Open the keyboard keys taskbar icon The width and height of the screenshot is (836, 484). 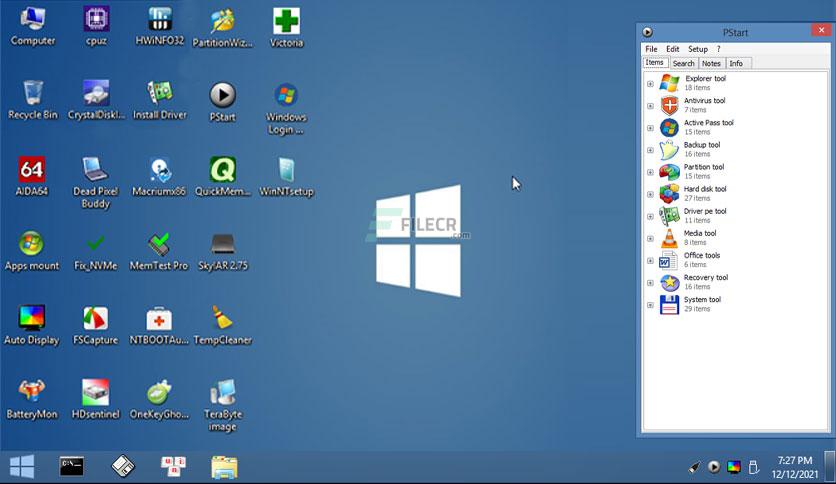click(173, 466)
